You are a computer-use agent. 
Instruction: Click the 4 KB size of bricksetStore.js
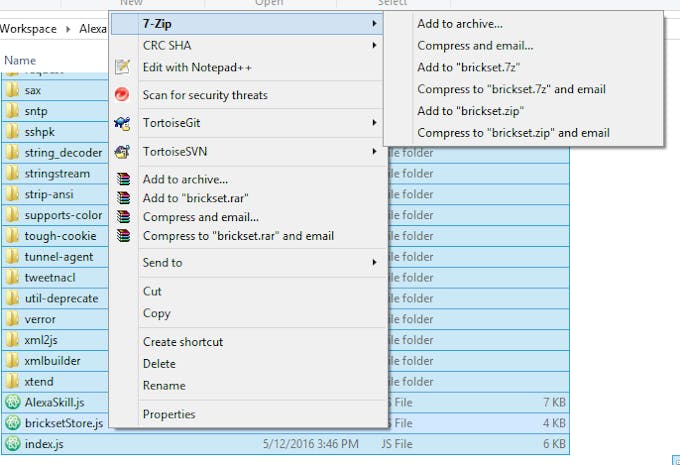click(554, 423)
